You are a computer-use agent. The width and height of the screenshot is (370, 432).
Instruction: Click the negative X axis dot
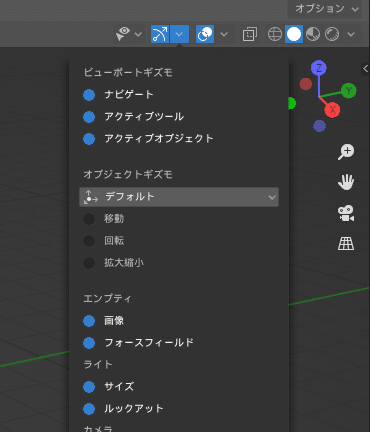click(x=306, y=84)
